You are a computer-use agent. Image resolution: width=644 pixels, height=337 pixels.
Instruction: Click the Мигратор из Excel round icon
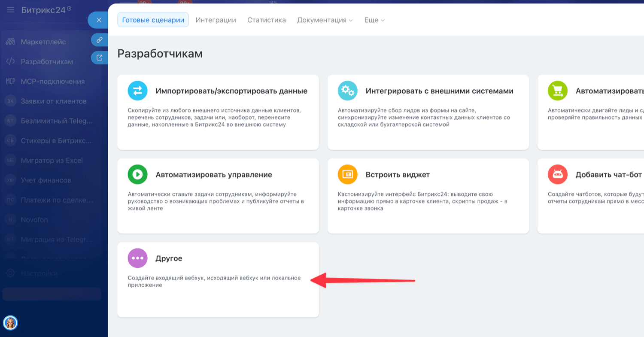coord(10,160)
